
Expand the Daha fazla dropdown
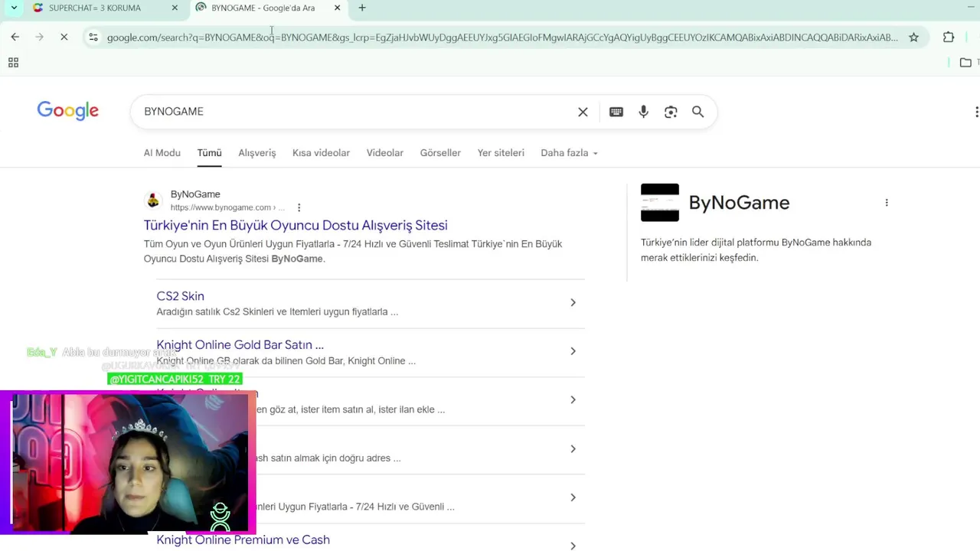pyautogui.click(x=569, y=152)
